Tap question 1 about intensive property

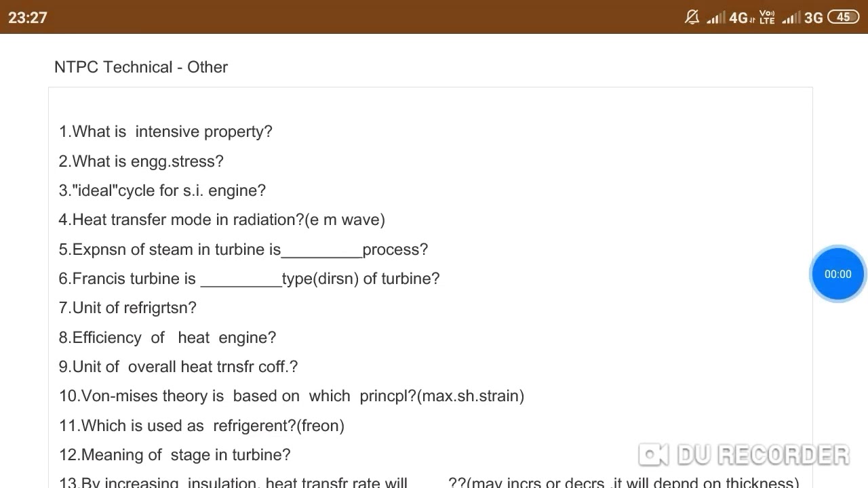(165, 131)
